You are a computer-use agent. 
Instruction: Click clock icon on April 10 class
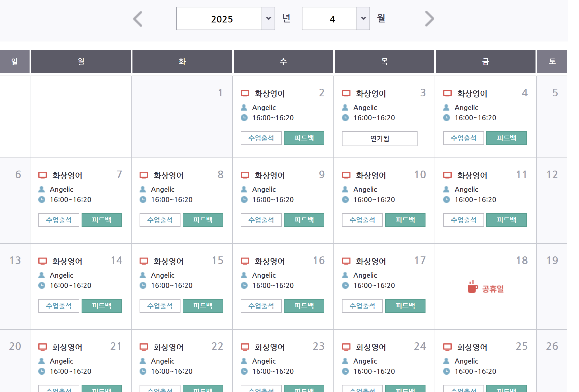(x=345, y=200)
